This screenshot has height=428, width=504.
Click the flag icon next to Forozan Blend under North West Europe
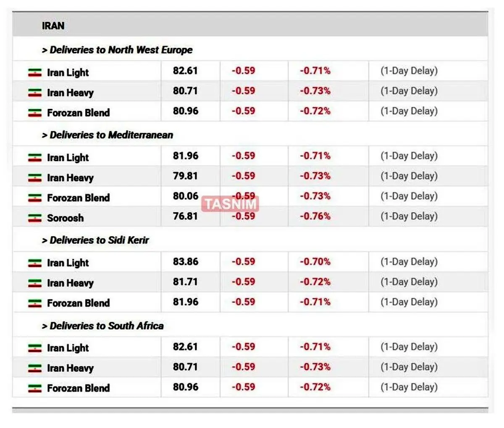click(x=35, y=113)
